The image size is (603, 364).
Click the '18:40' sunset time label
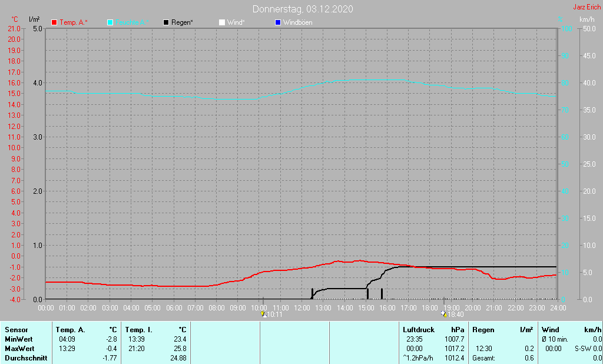coord(456,315)
